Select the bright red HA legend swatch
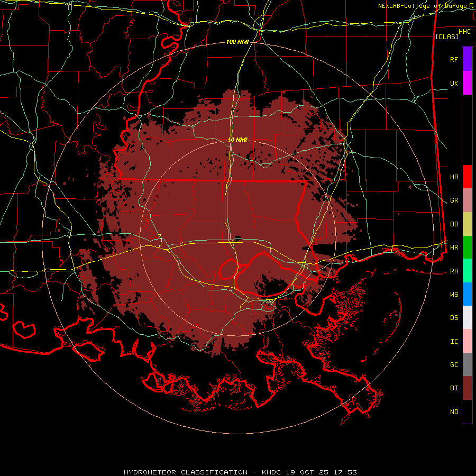This screenshot has width=476, height=476. [x=467, y=177]
